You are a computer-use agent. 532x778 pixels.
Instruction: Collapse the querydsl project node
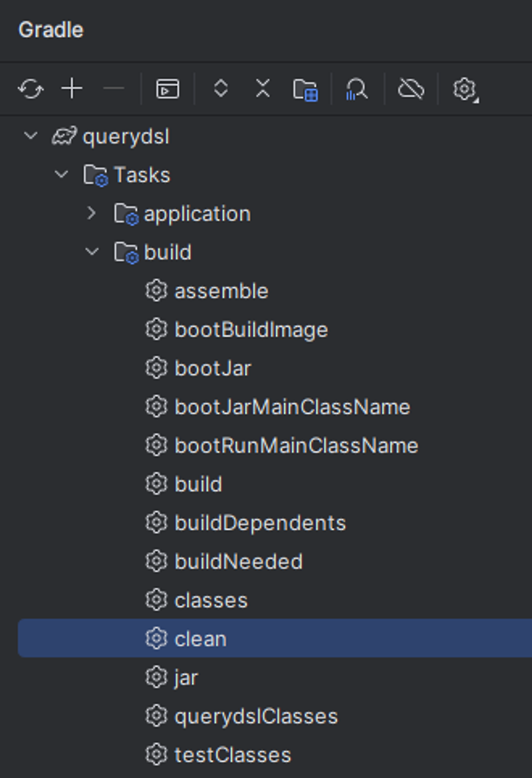29,136
